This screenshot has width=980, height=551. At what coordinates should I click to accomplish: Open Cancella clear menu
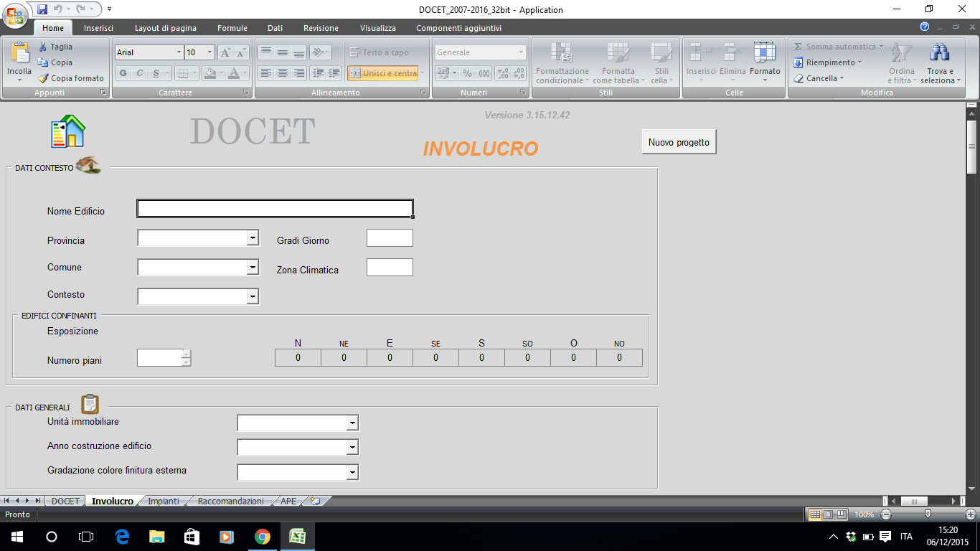click(819, 78)
